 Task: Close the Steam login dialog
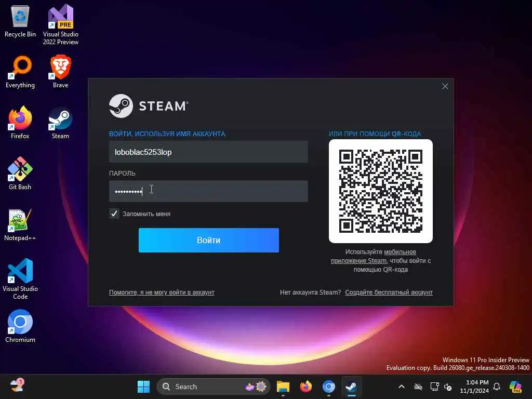pos(445,87)
